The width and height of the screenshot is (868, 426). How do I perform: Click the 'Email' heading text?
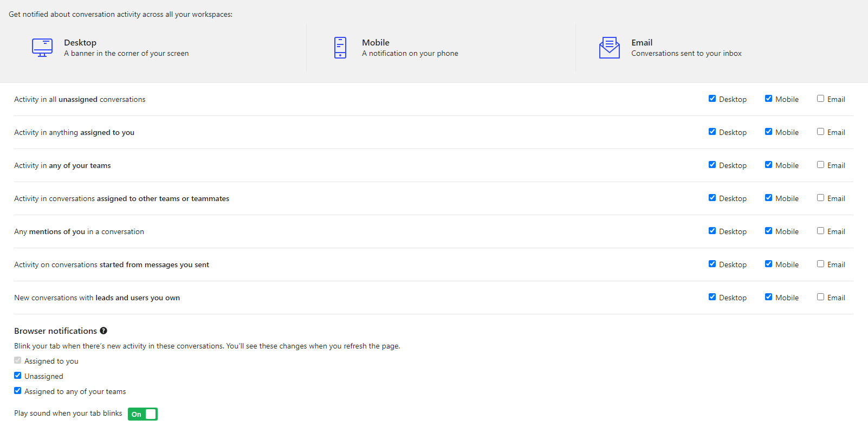coord(642,42)
